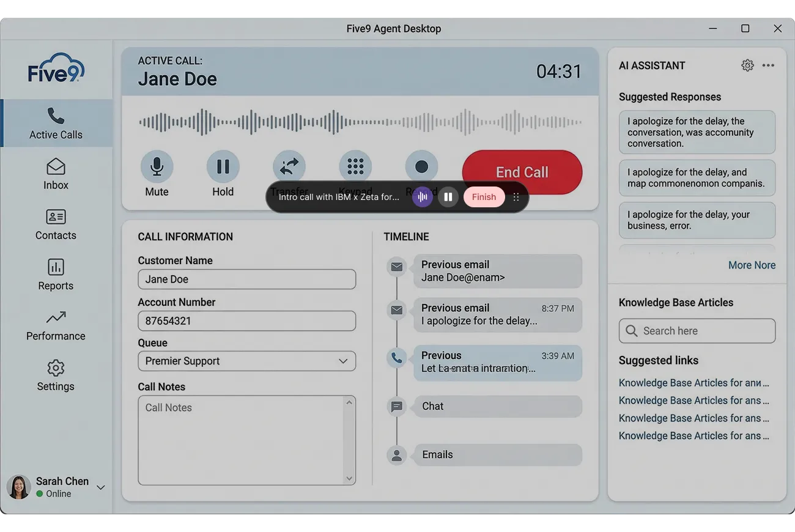This screenshot has height=532, width=795.
Task: Click the Transfer call arrows icon
Action: [289, 166]
